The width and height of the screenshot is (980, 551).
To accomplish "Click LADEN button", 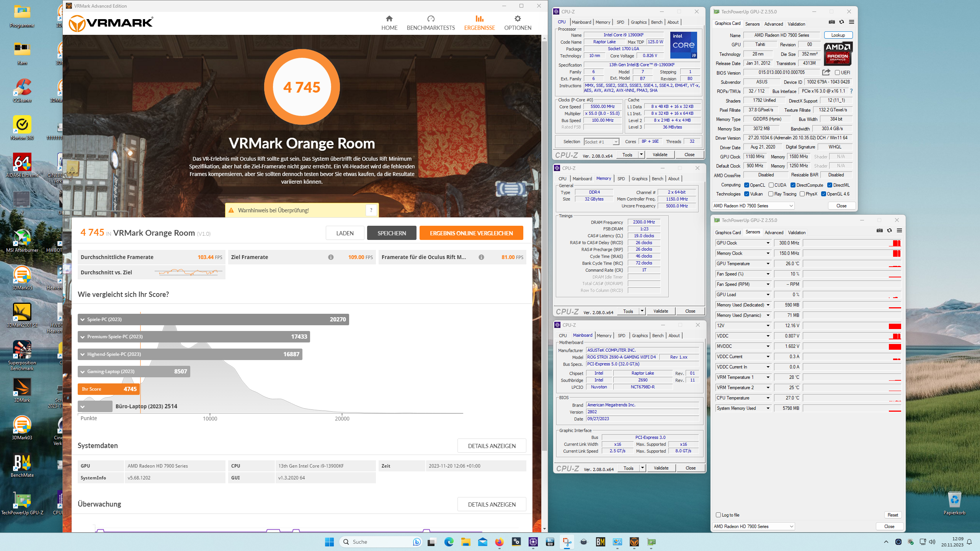I will [345, 233].
